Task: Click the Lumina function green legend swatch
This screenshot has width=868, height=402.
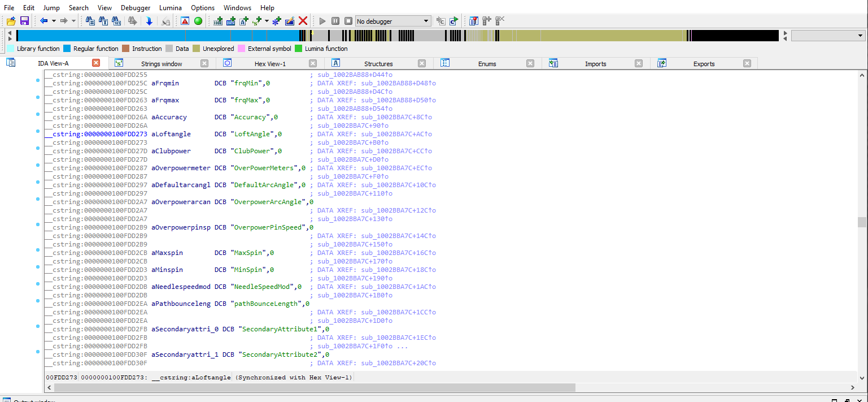Action: (299, 49)
